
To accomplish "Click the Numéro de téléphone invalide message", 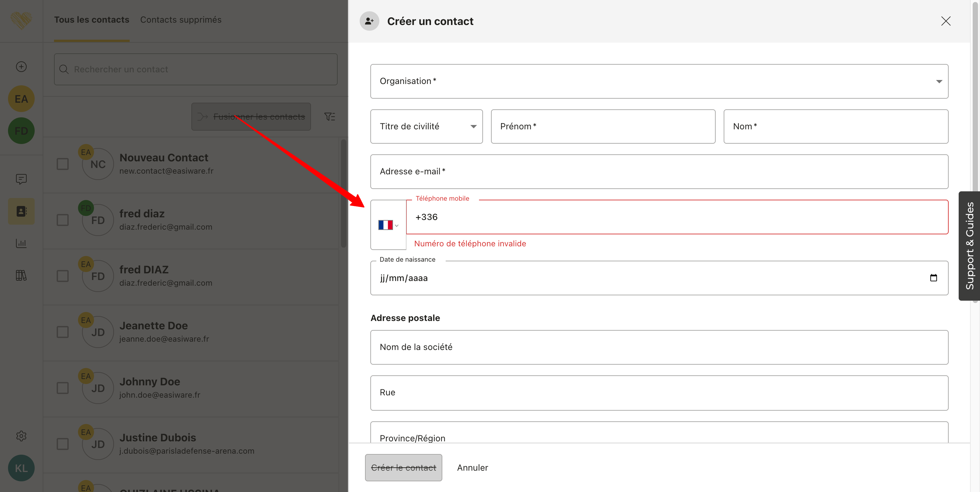I will point(470,244).
